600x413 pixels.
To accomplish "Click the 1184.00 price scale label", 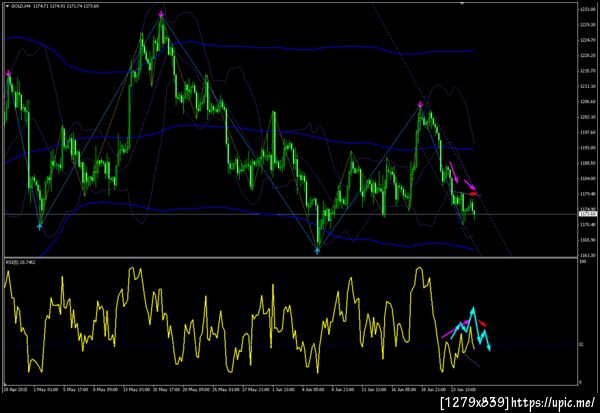I will click(x=588, y=178).
